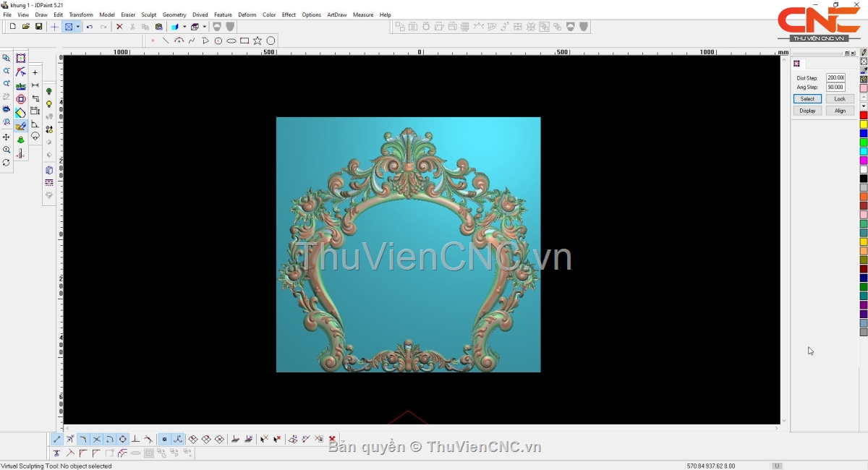
Task: Expand the wireframe box display dropdown
Action: click(x=204, y=27)
